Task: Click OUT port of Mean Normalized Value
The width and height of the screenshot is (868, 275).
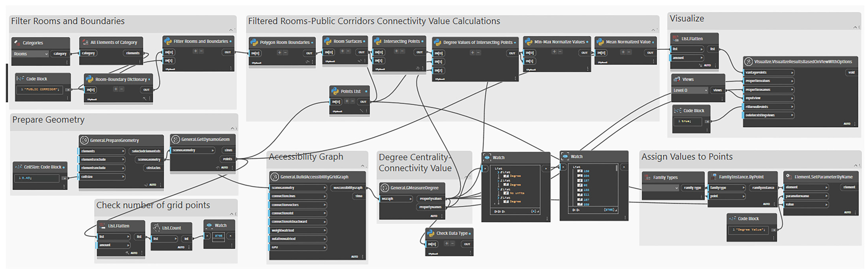Action: coord(650,53)
